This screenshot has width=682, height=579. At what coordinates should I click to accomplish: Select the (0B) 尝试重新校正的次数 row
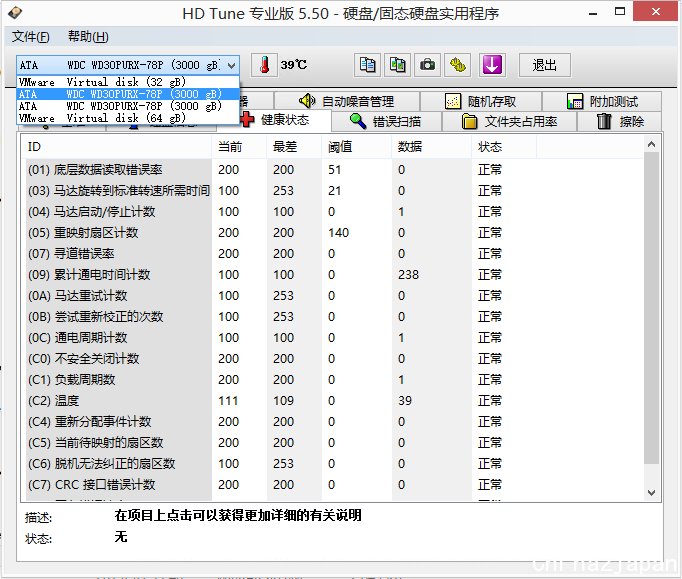coord(333,317)
